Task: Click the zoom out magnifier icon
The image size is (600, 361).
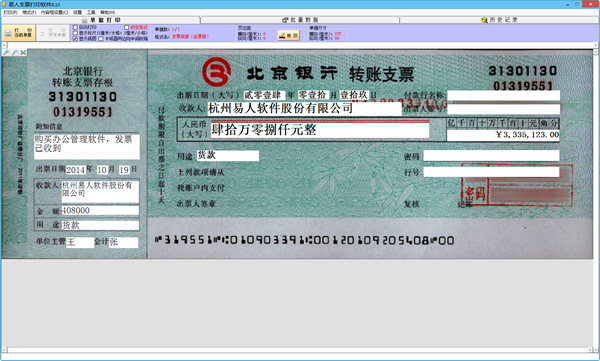Action: click(15, 52)
